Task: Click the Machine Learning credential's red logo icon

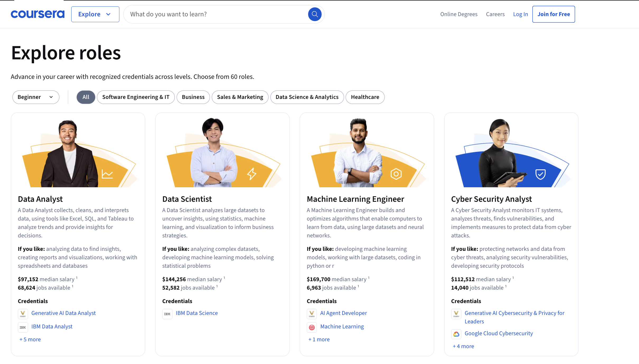Action: click(312, 327)
